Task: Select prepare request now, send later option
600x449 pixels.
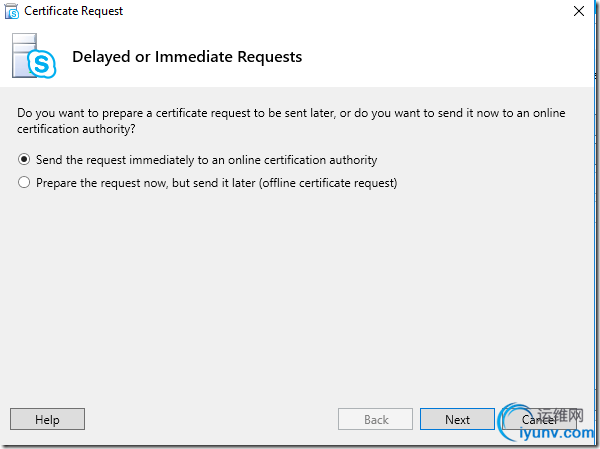Action: pyautogui.click(x=24, y=183)
